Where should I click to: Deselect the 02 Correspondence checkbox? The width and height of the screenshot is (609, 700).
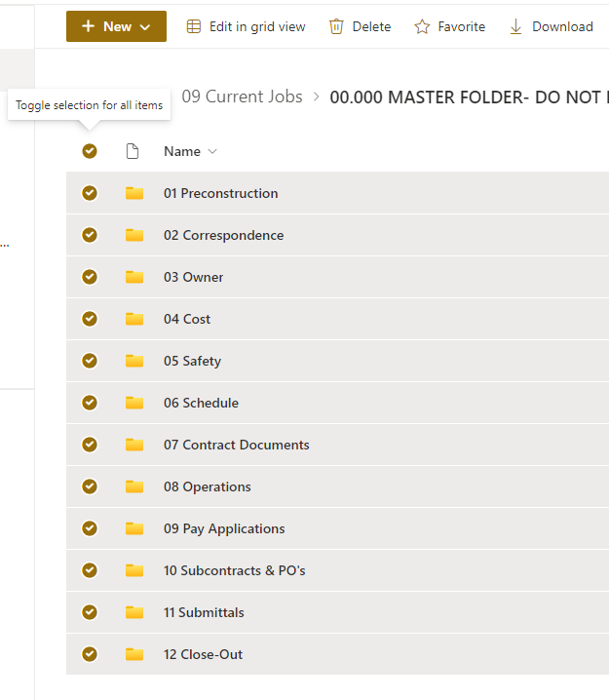90,235
